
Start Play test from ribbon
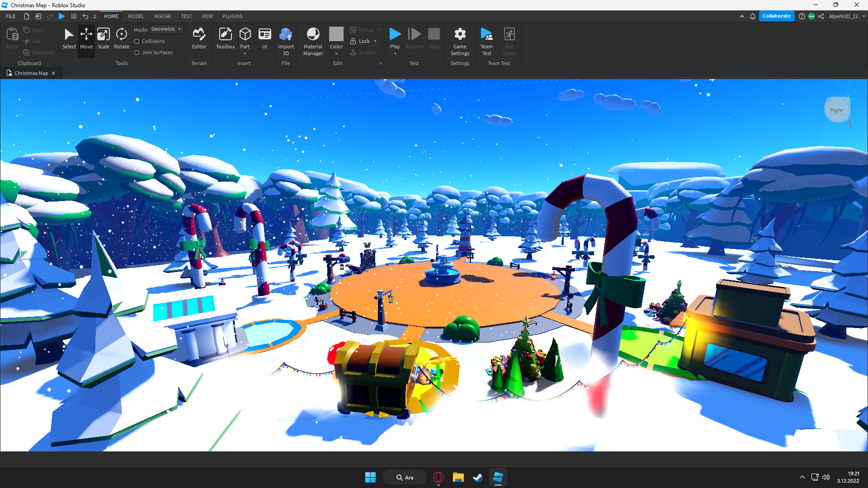click(395, 38)
